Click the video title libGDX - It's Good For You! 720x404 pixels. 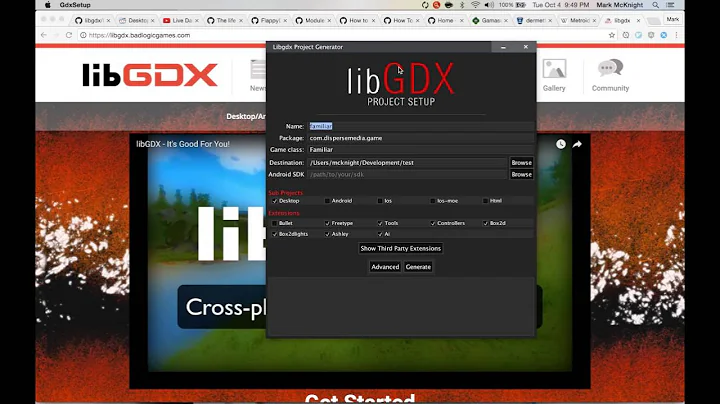tap(183, 144)
